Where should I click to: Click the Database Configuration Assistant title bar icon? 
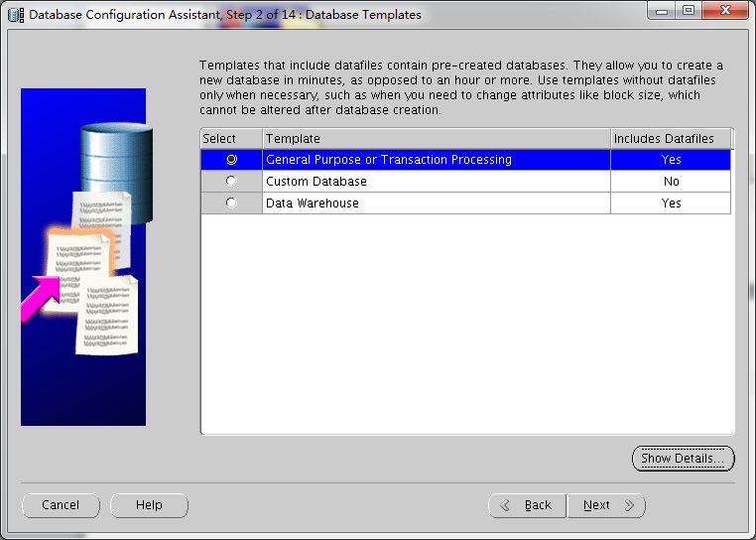pos(16,15)
